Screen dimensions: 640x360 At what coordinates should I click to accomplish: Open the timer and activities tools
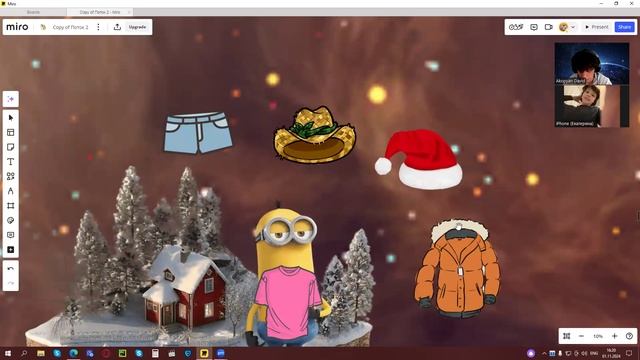click(516, 27)
